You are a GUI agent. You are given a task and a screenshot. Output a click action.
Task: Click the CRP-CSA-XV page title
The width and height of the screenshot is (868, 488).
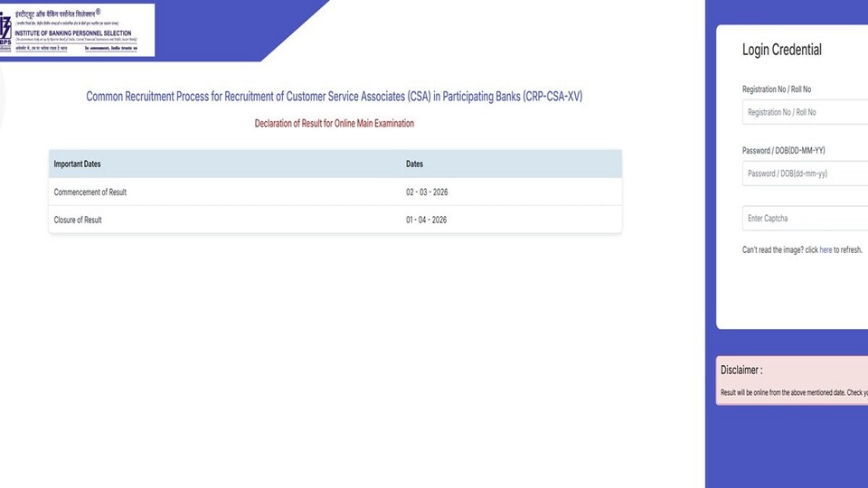pos(334,97)
